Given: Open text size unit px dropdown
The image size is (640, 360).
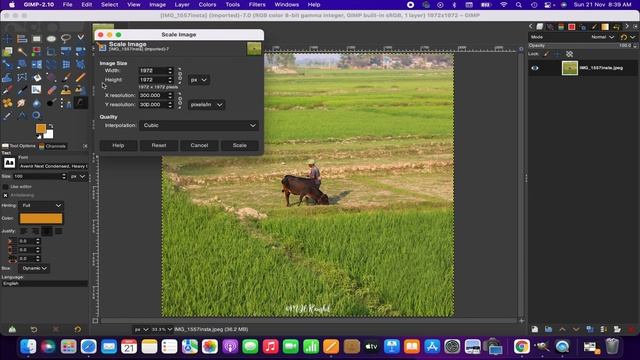Looking at the screenshot, I should tap(78, 176).
